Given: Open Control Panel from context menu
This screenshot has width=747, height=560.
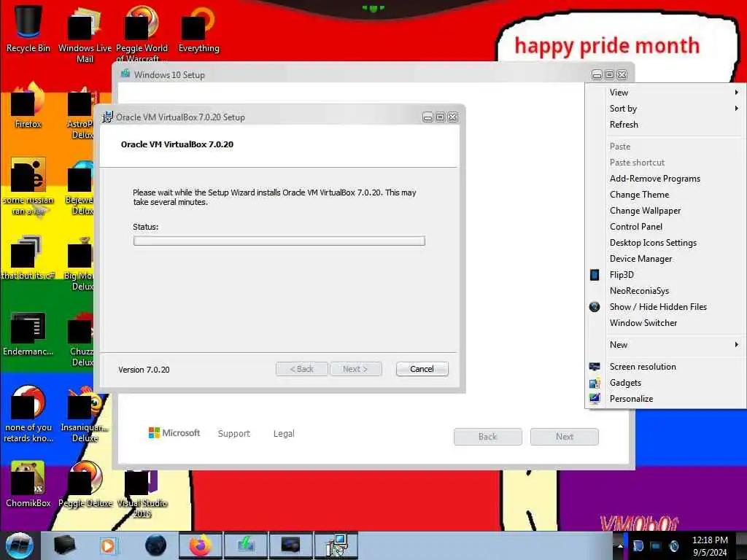Looking at the screenshot, I should coord(665,227).
